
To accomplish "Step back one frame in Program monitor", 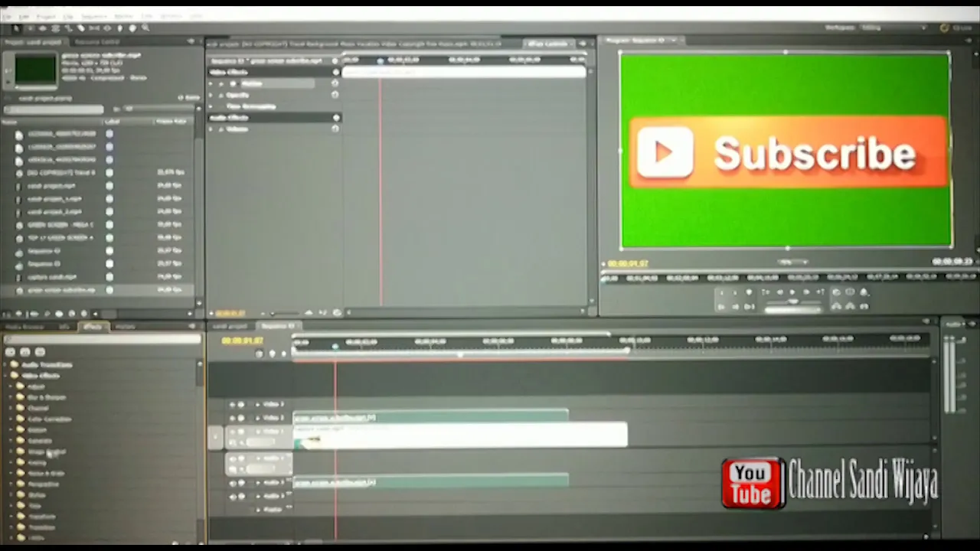I will [x=779, y=292].
